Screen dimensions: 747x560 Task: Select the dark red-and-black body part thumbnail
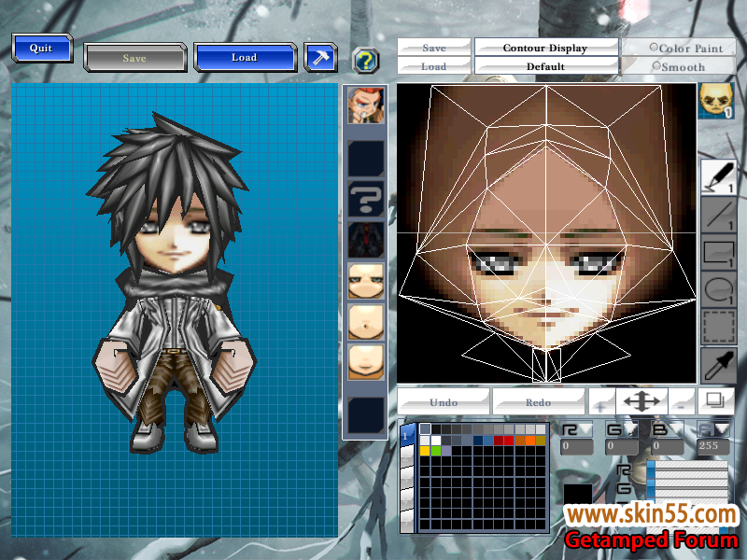tap(365, 240)
